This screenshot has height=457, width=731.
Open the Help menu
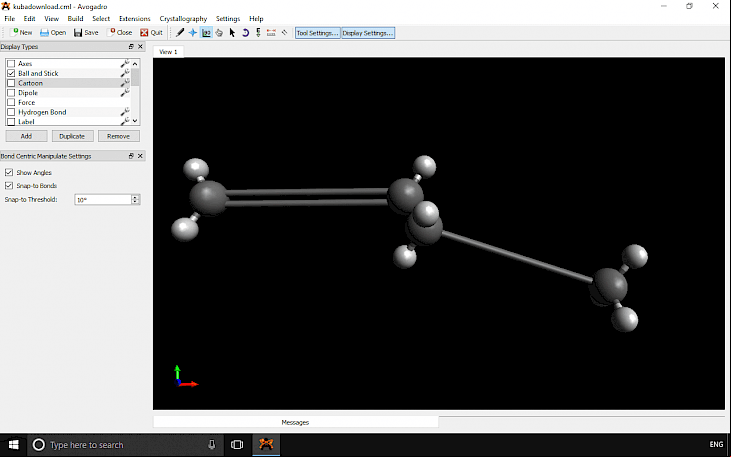pos(256,19)
